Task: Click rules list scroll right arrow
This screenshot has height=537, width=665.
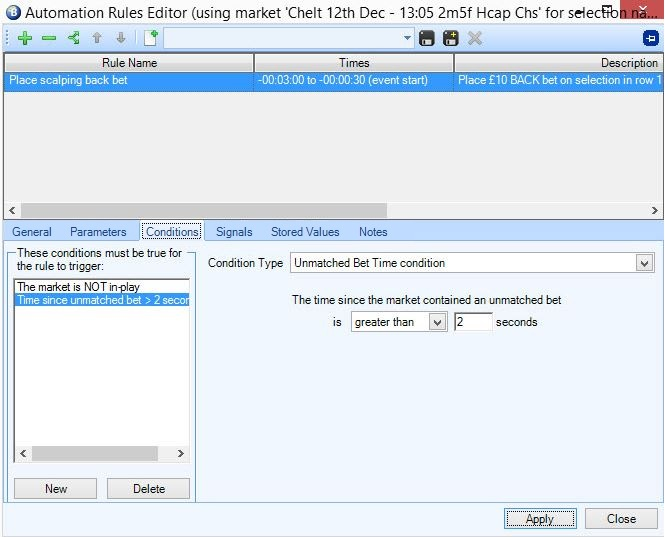Action: tap(654, 210)
